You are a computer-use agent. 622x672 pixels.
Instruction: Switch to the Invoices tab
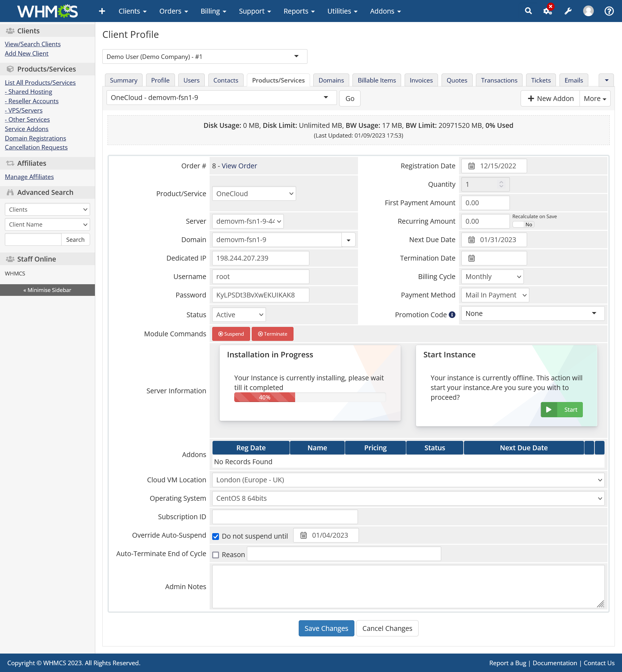421,80
